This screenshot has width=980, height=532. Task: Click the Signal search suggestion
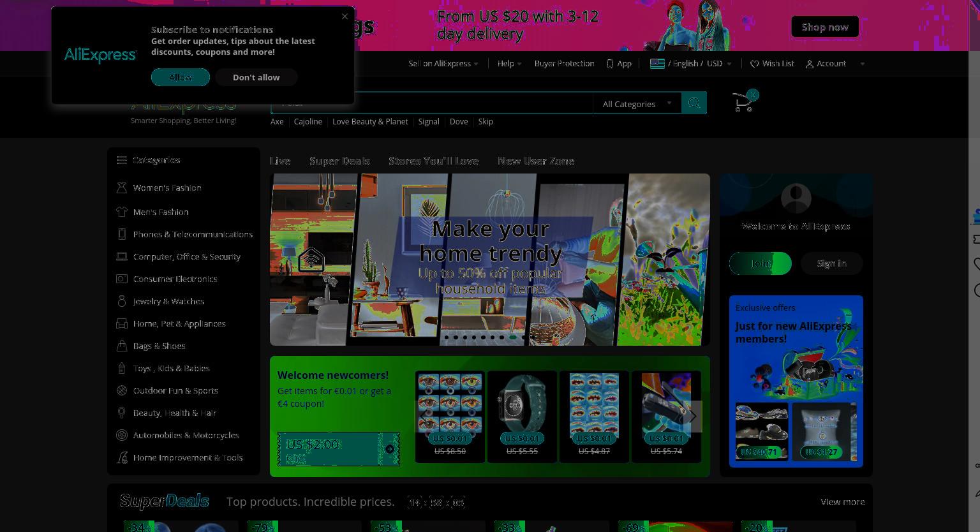(429, 121)
